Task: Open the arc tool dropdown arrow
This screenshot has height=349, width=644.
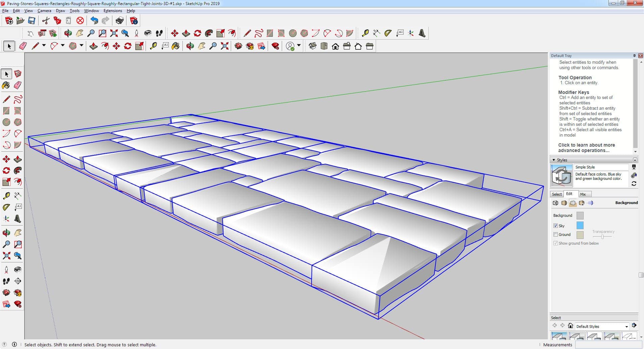Action: [x=62, y=45]
